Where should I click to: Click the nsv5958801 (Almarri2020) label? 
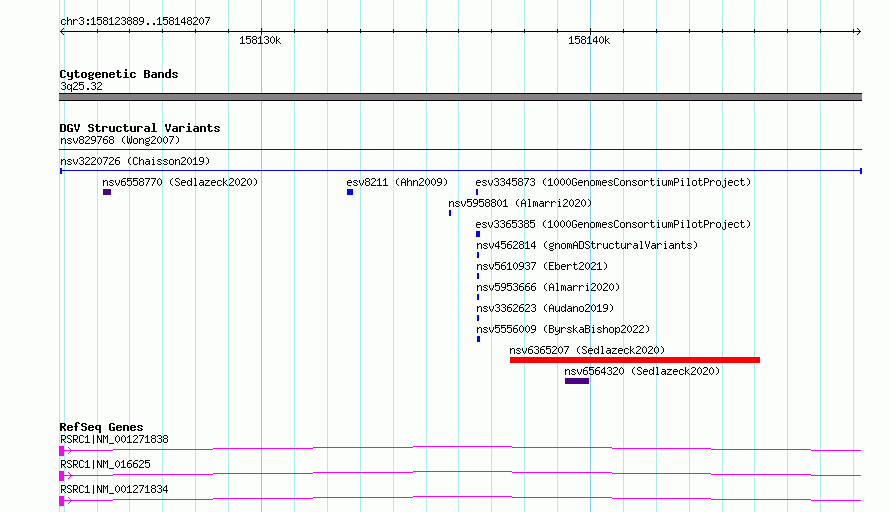pos(520,203)
